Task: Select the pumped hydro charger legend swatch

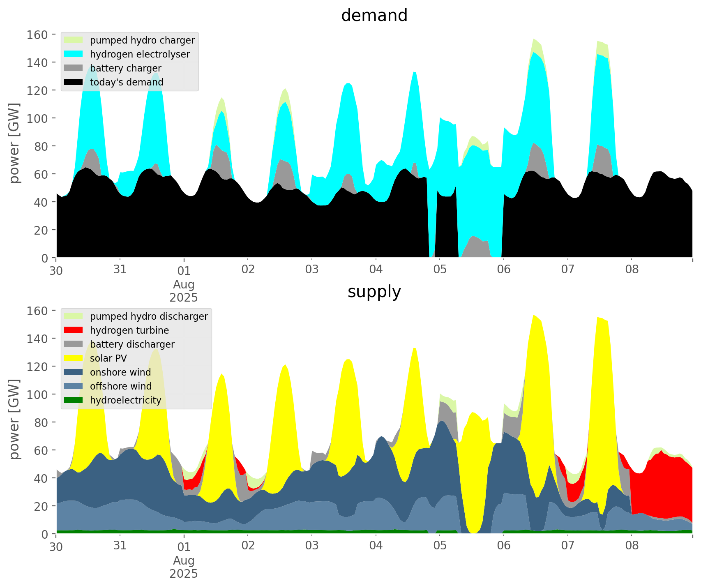Action: (74, 40)
